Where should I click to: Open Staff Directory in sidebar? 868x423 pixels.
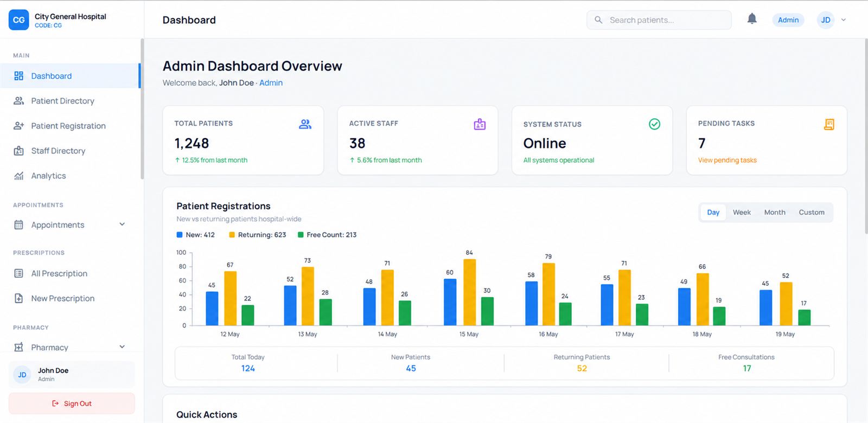[70, 151]
